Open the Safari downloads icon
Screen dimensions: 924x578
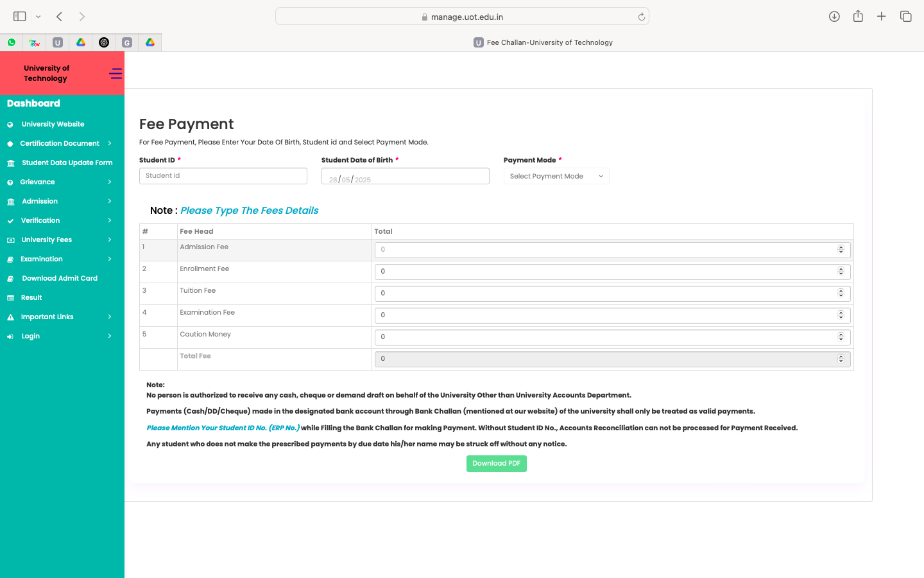point(834,17)
